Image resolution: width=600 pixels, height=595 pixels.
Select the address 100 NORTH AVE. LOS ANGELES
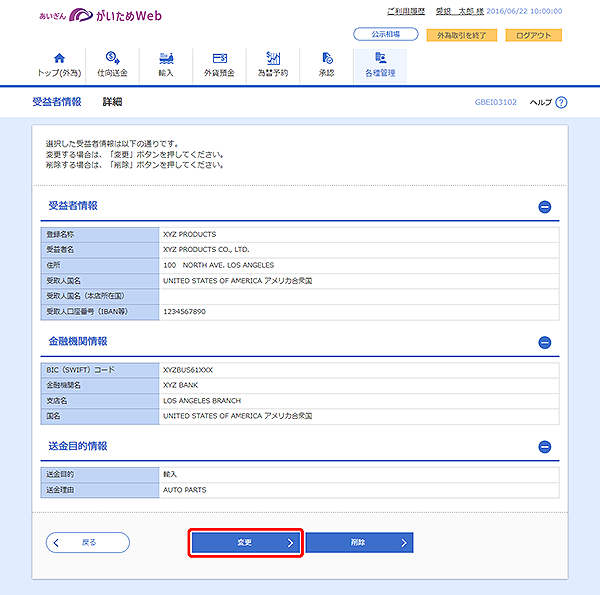pyautogui.click(x=218, y=265)
